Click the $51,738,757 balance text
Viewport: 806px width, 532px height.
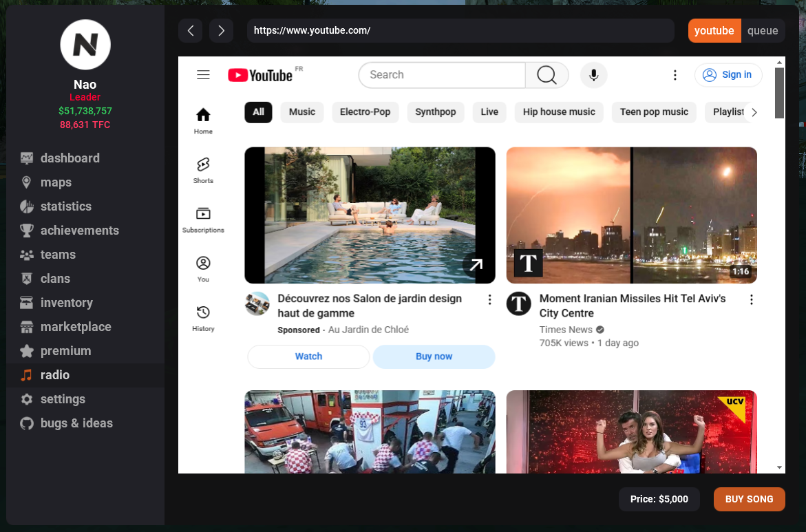(x=85, y=111)
